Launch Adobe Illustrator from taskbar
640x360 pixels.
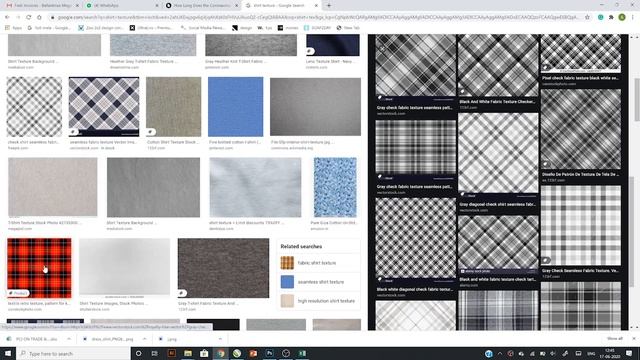pos(171,353)
